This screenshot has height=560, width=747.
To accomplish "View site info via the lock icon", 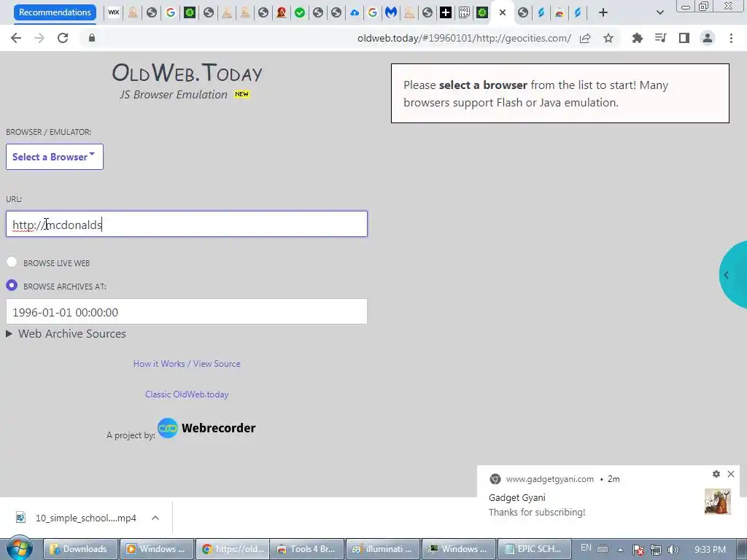I will coord(92,38).
